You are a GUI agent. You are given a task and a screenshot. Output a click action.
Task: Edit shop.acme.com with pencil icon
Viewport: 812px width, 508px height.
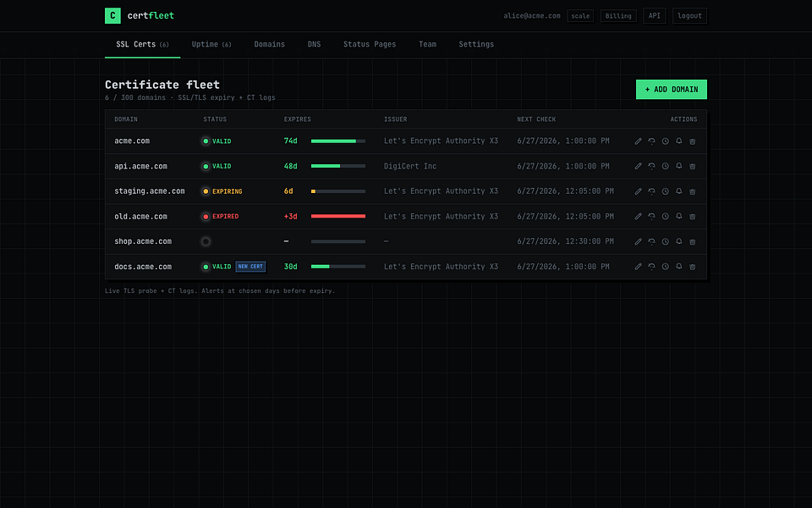coord(638,241)
